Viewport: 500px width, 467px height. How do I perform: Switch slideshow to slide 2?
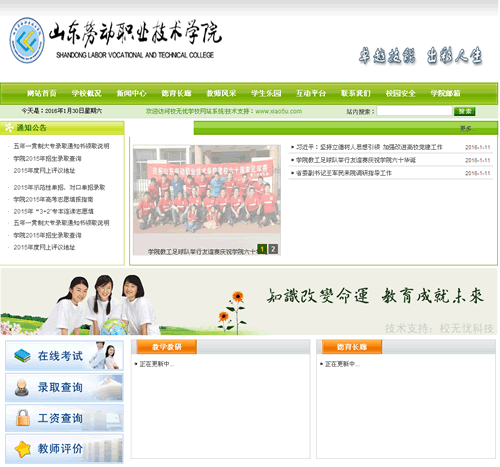tap(273, 249)
